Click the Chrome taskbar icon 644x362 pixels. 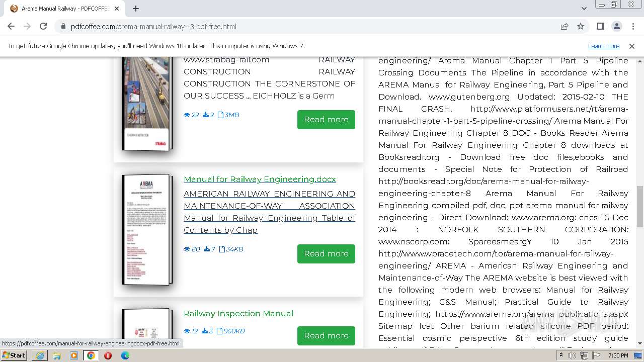(x=91, y=355)
